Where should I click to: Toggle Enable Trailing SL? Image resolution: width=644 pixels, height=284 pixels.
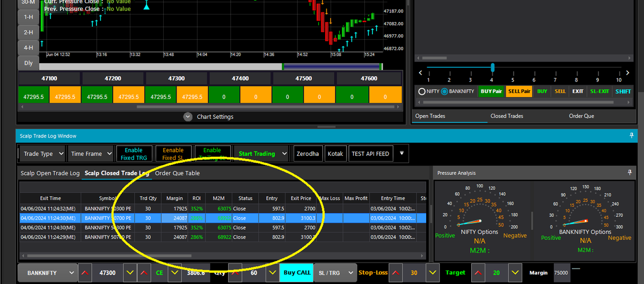coord(212,154)
